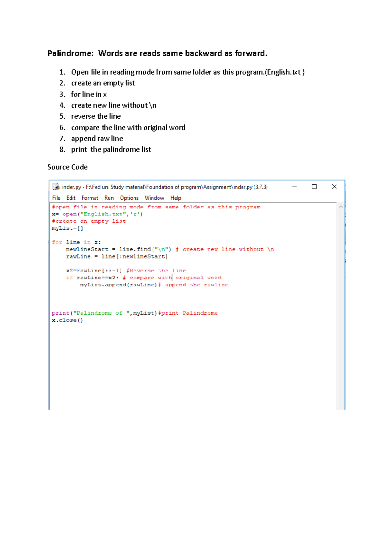Close the inder.py IDLE window
Image resolution: width=392 pixels, height=555 pixels.
pyautogui.click(x=334, y=187)
